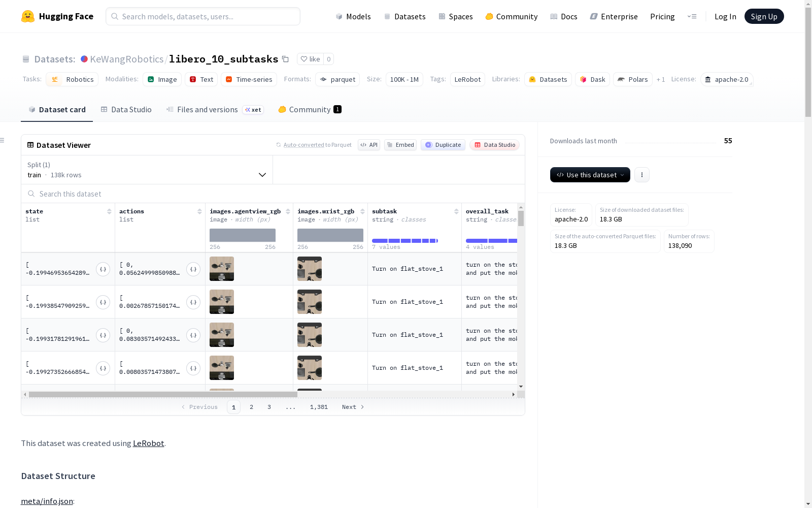Click the Duplicate button
Screen dimensions: 812x508
(443, 145)
